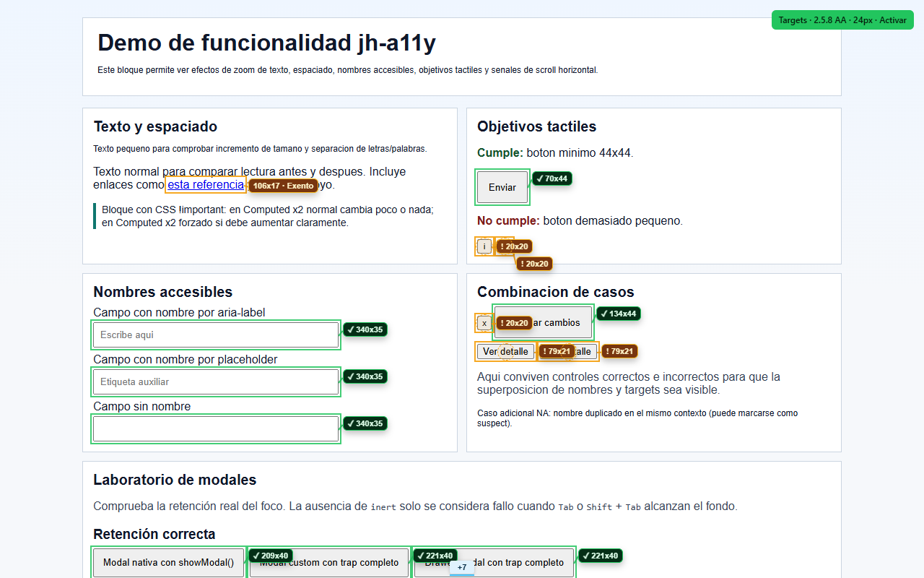Screen dimensions: 924x578
Task: Click the '106x17 · Exento' badge
Action: [x=283, y=186]
